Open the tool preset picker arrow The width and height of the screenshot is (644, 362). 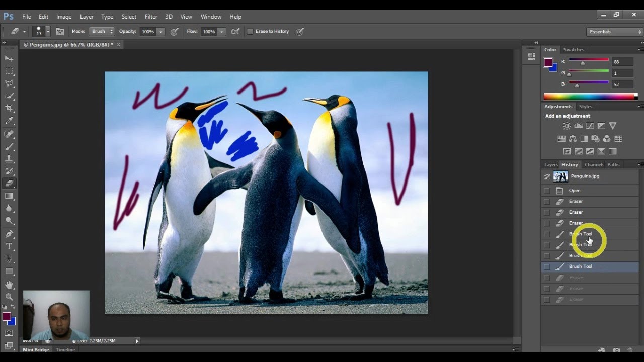pyautogui.click(x=24, y=31)
